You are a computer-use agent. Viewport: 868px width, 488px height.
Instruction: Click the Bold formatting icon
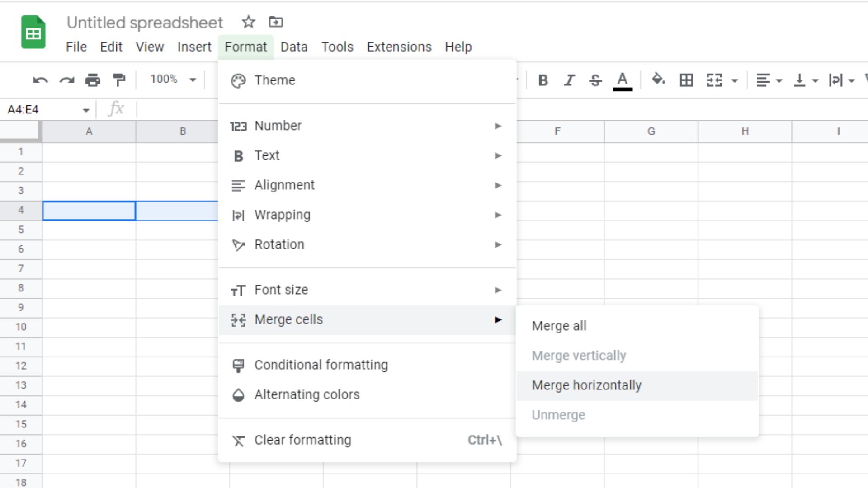point(543,79)
